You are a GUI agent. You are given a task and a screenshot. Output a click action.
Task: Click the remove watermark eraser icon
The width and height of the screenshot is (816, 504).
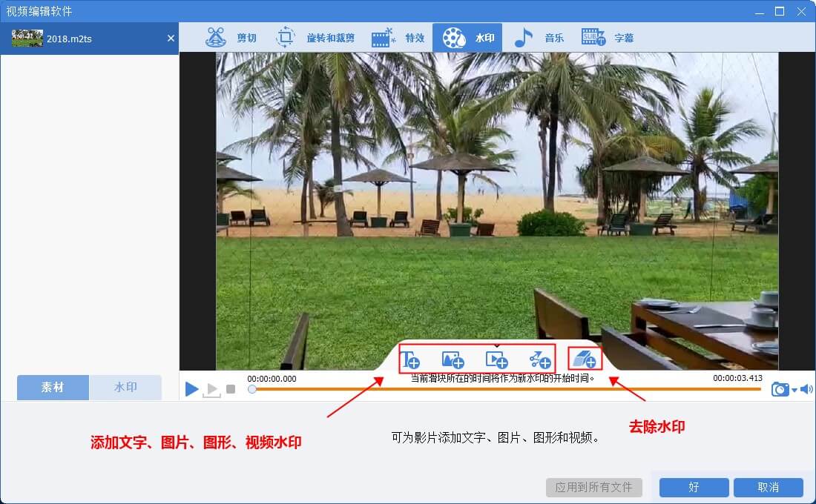(x=585, y=359)
